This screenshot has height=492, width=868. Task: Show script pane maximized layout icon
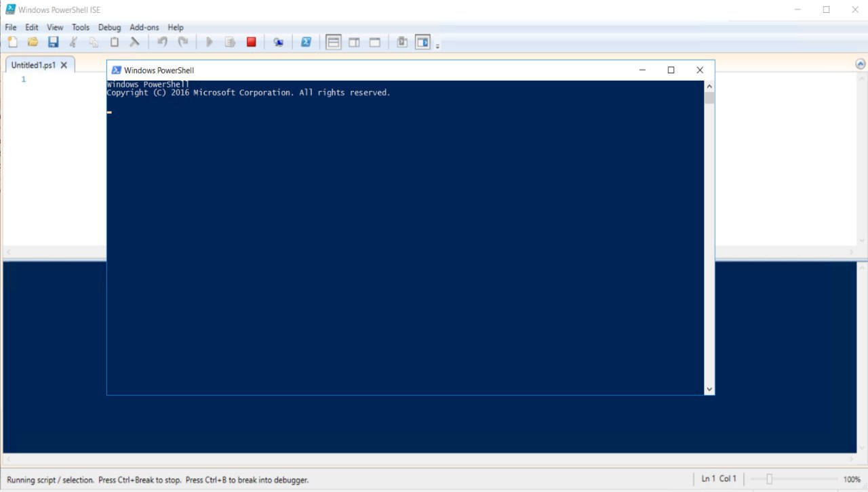pos(374,42)
